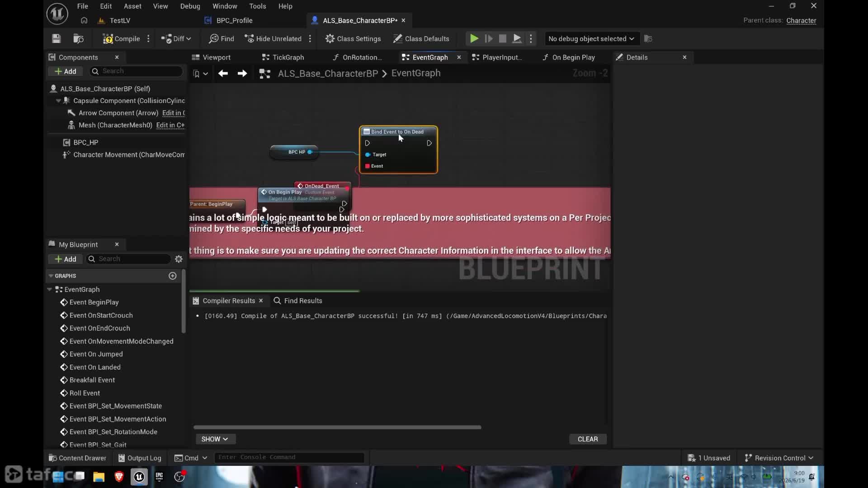This screenshot has height=488, width=868.
Task: Click the debug object locate icon
Action: 648,39
